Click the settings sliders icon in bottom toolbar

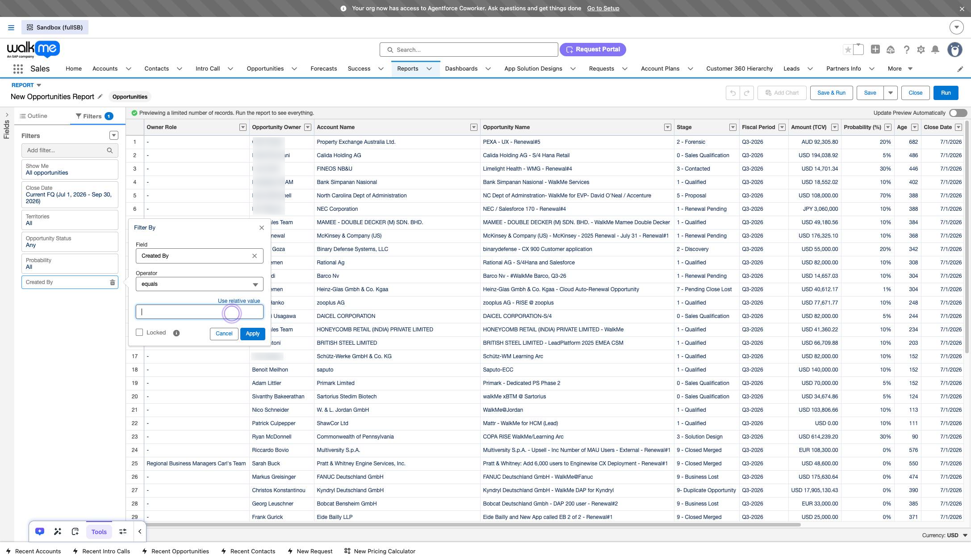122,531
